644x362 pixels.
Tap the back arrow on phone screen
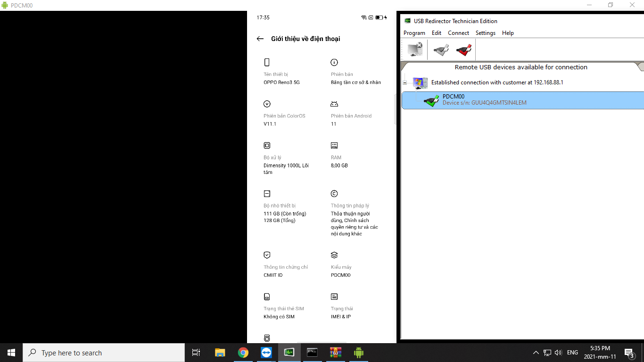pos(260,39)
